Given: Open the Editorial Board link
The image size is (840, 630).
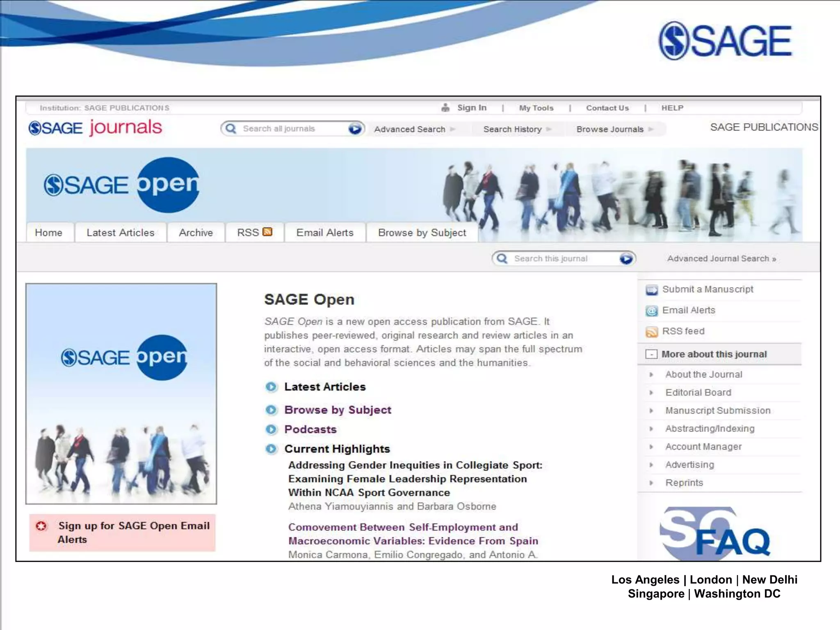Looking at the screenshot, I should tap(698, 393).
